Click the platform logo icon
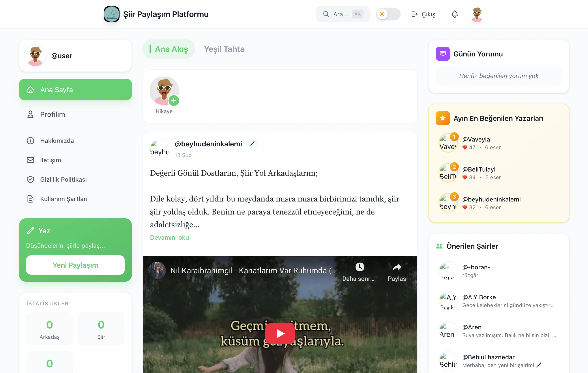 click(x=111, y=14)
